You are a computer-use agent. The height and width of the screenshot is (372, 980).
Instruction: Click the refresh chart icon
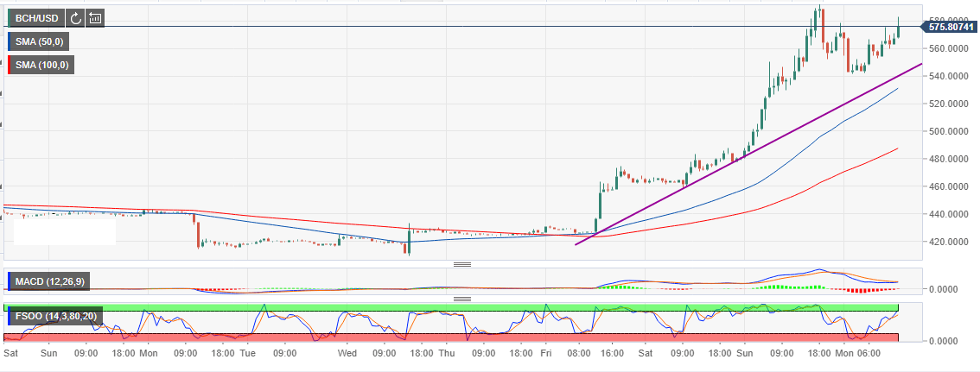coord(76,18)
